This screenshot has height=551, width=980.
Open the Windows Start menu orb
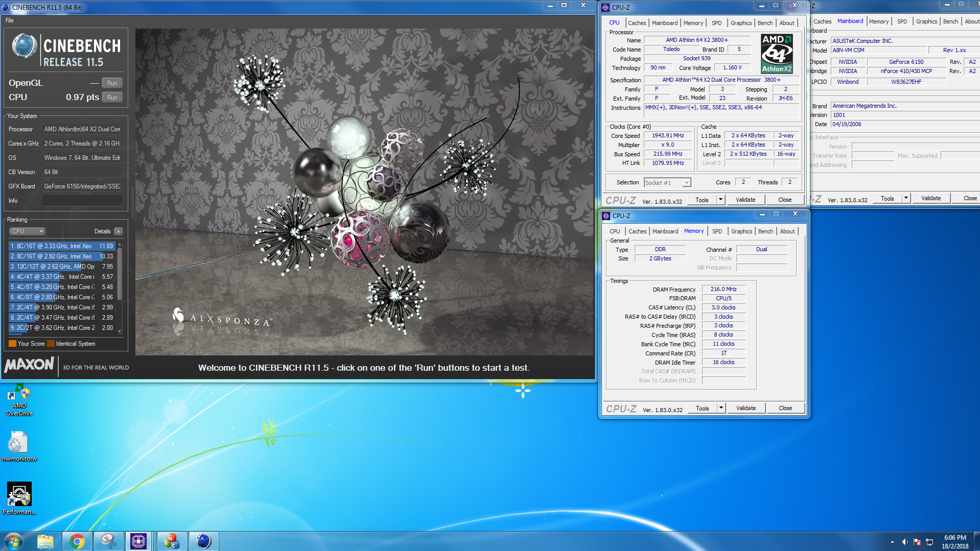coord(13,541)
